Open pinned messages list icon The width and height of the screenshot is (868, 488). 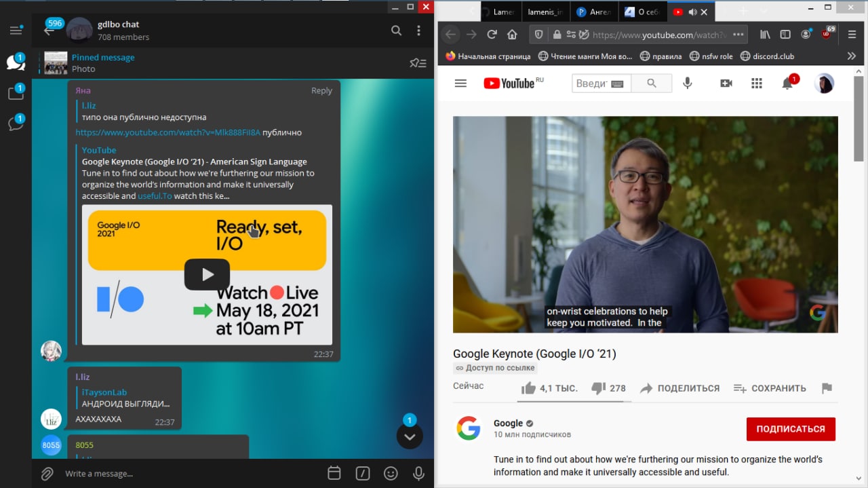[x=418, y=63]
